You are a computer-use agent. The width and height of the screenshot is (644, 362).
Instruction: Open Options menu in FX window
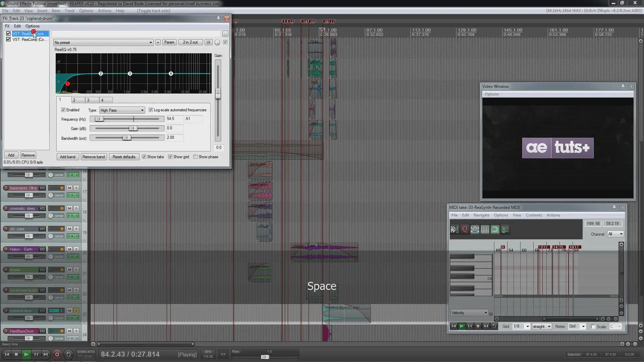coord(32,26)
